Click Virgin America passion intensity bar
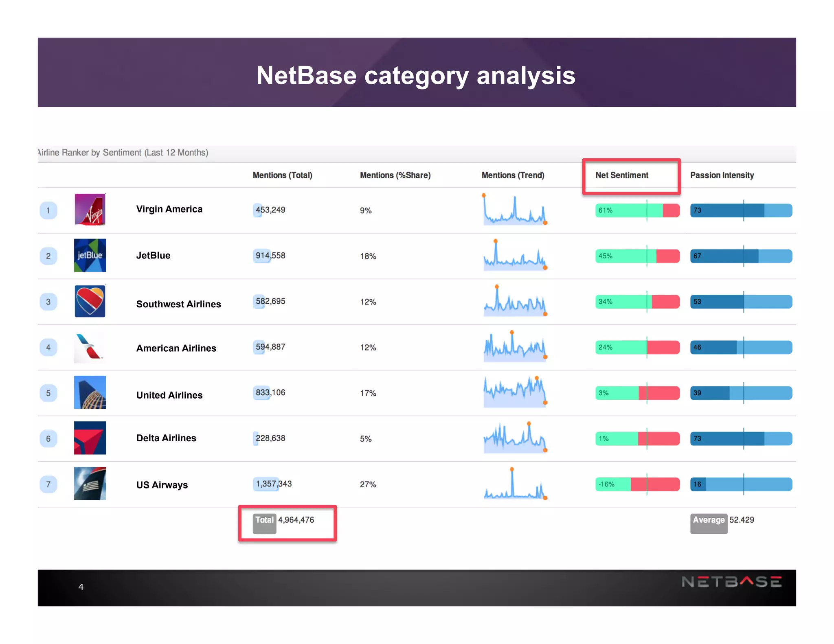This screenshot has height=644, width=834. [741, 210]
